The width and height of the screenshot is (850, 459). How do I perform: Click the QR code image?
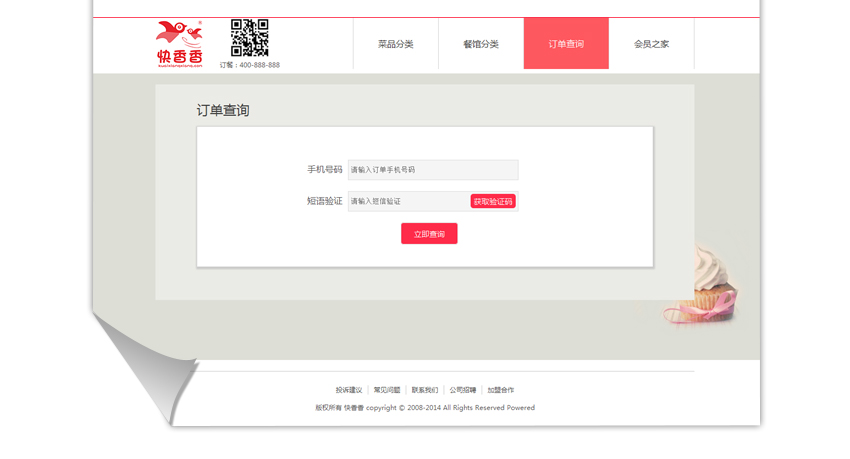[249, 38]
